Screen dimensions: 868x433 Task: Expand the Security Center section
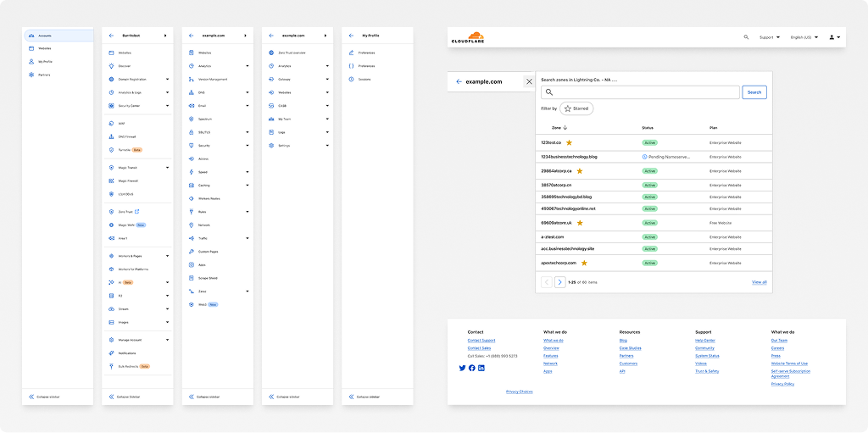[x=167, y=106]
